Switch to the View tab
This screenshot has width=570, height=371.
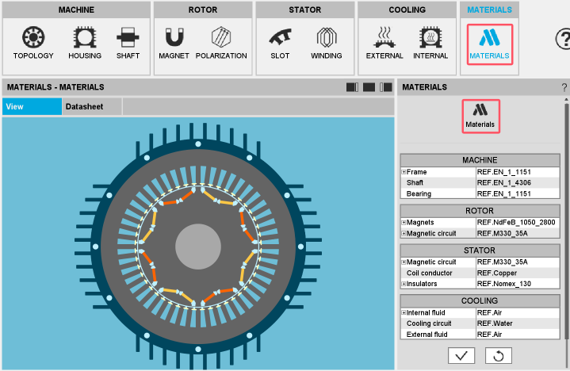pyautogui.click(x=32, y=106)
